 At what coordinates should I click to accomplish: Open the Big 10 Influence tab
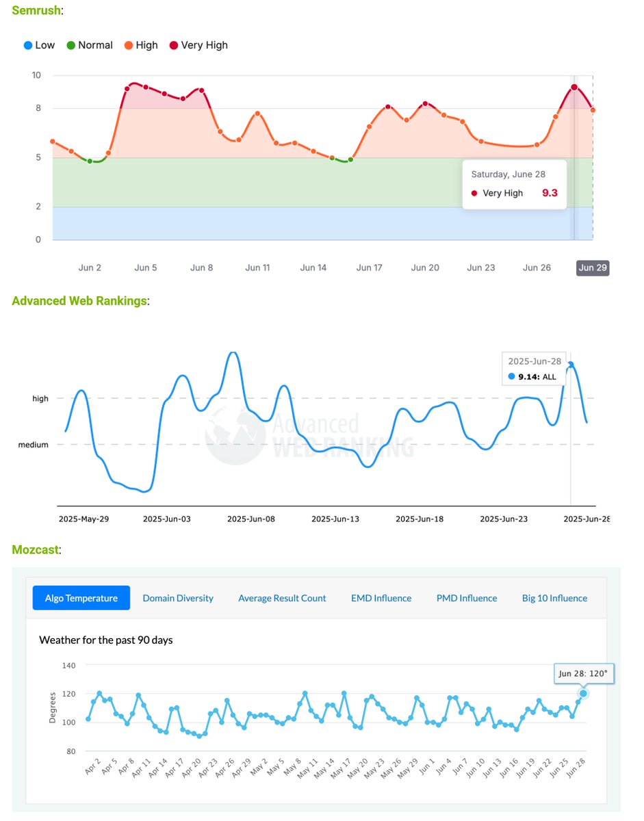[554, 598]
